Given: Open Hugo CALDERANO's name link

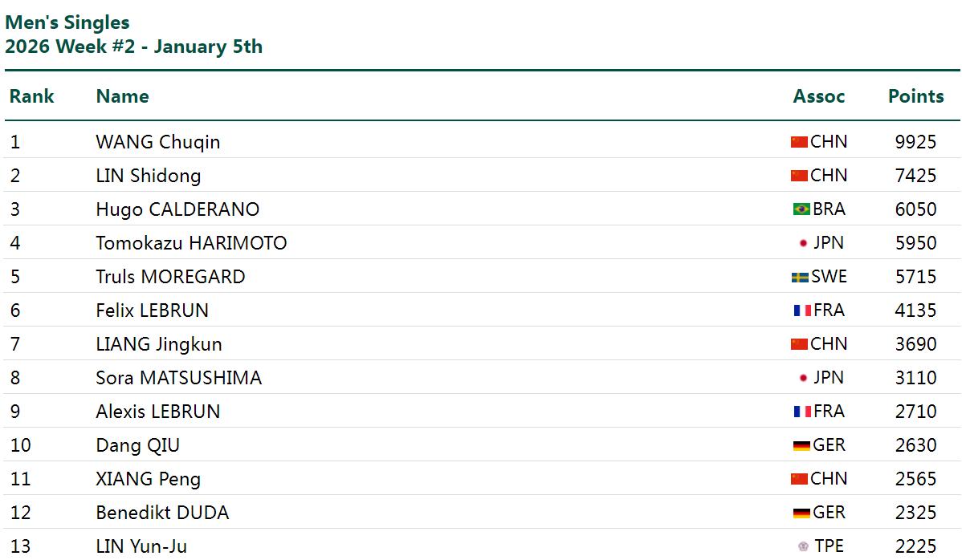Looking at the screenshot, I should coord(177,209).
